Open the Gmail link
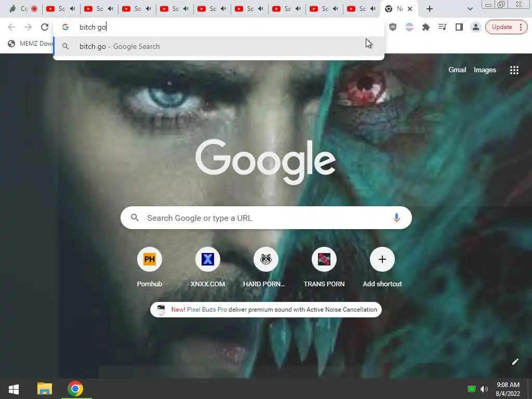The width and height of the screenshot is (532, 399). coord(457,70)
